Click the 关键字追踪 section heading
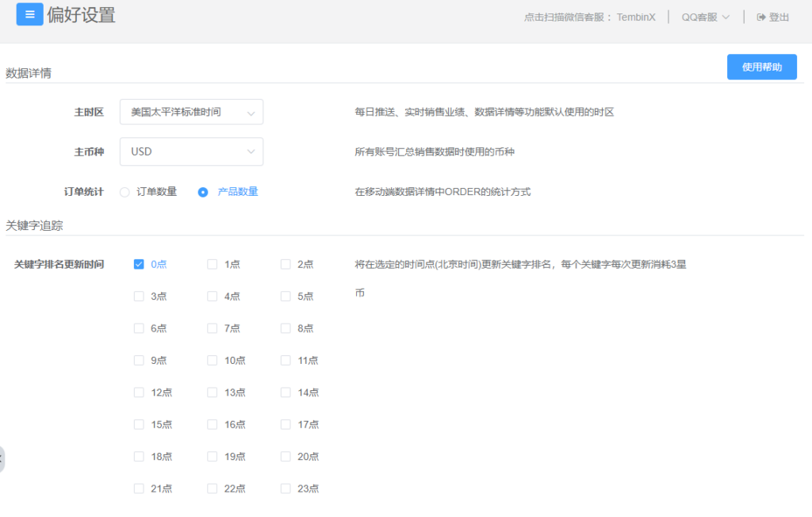 34,225
